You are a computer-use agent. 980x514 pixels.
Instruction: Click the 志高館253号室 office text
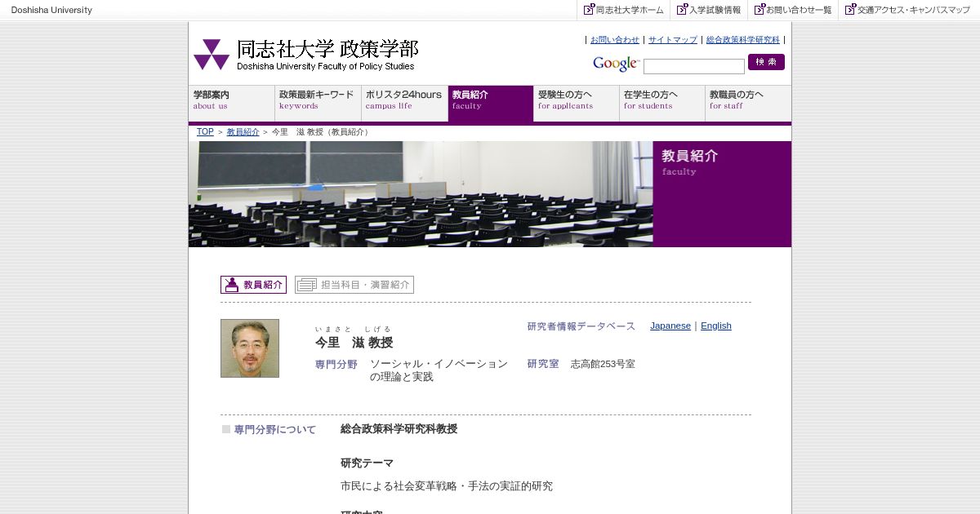(x=603, y=364)
